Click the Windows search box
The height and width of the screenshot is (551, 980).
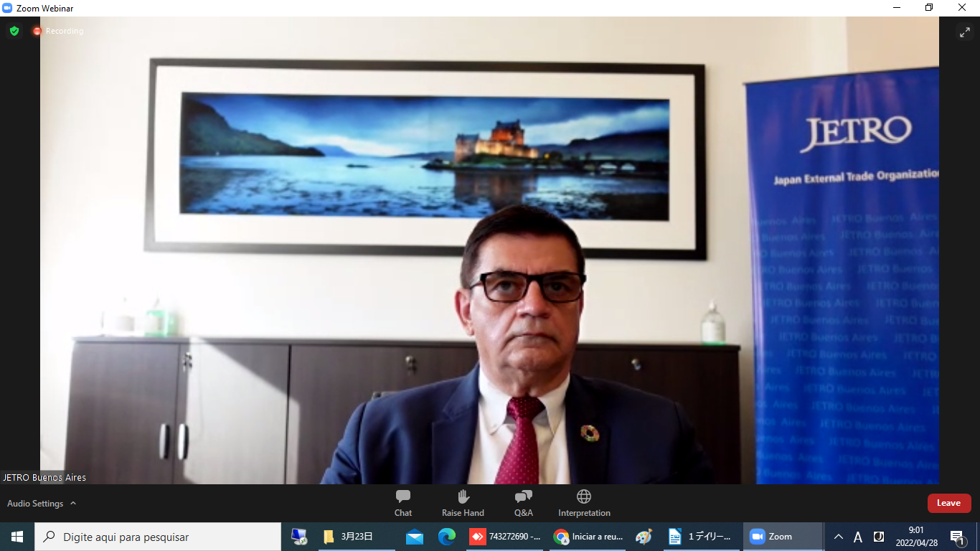158,537
